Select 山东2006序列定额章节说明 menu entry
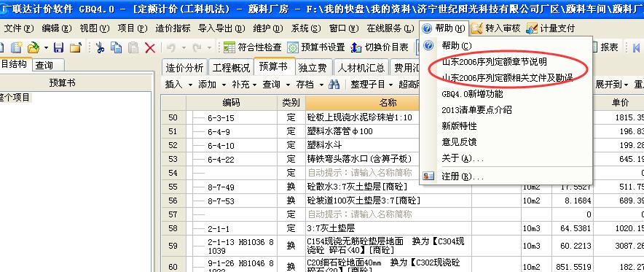 (494, 63)
